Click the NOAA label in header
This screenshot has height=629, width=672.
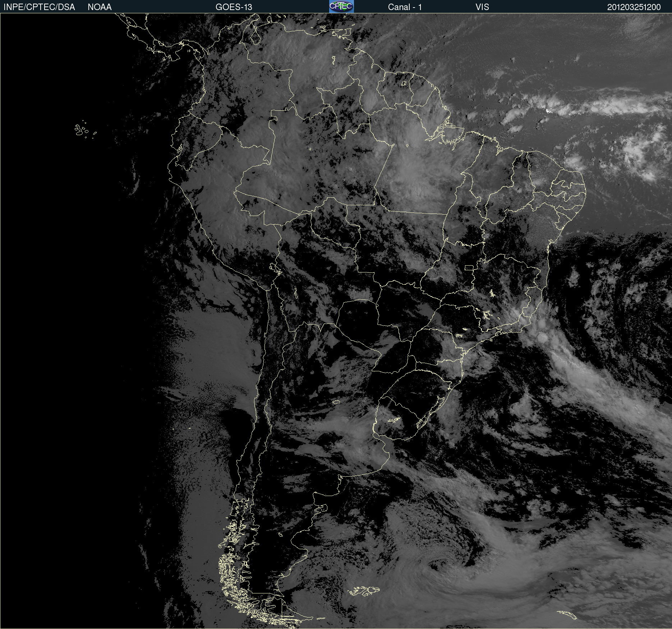(x=100, y=7)
